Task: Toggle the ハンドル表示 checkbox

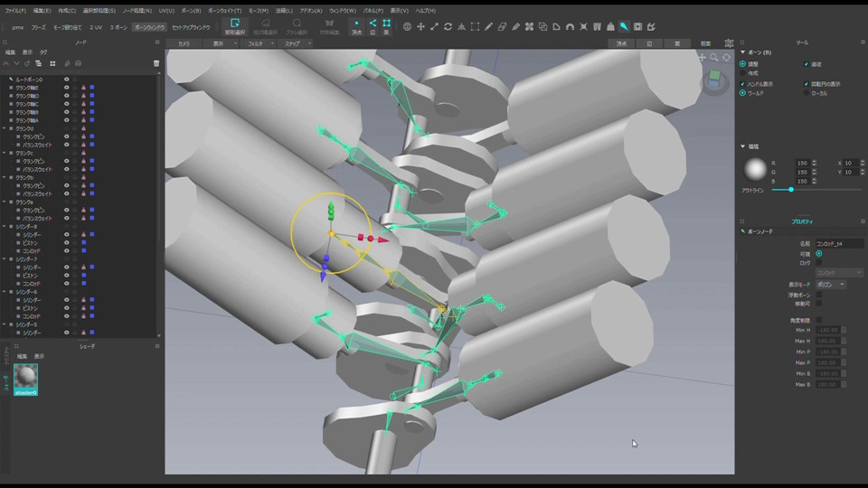Action: click(x=743, y=84)
